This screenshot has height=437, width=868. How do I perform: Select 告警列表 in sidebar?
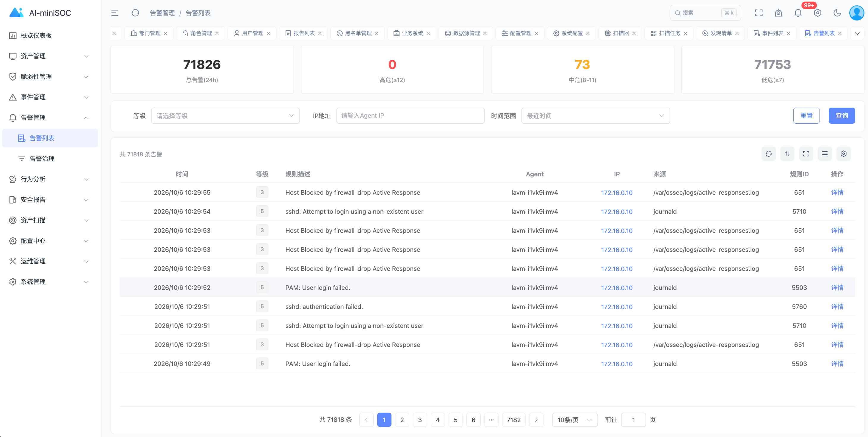click(50, 138)
